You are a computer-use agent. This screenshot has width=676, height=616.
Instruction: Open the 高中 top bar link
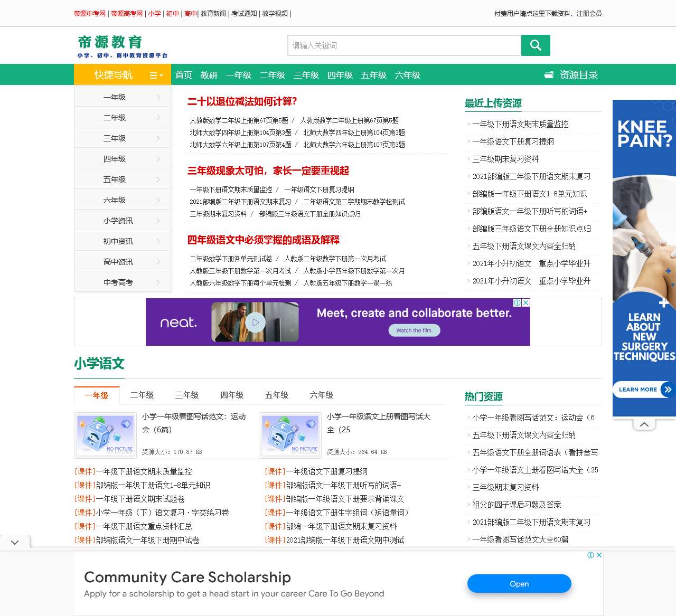click(x=191, y=14)
